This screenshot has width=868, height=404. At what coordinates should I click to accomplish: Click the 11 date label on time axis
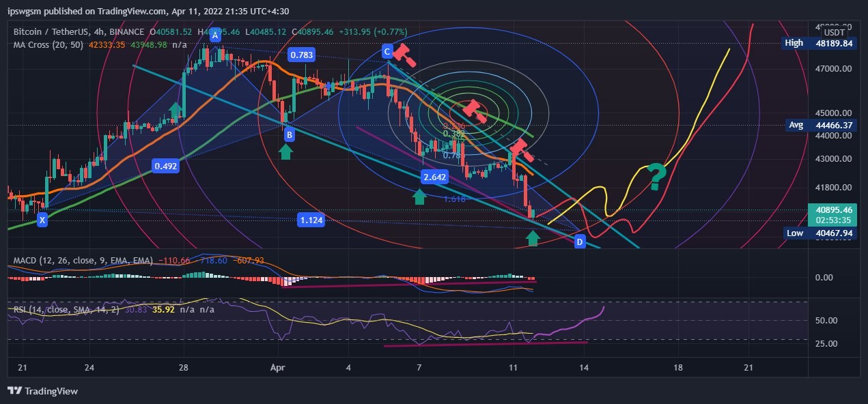coord(513,367)
